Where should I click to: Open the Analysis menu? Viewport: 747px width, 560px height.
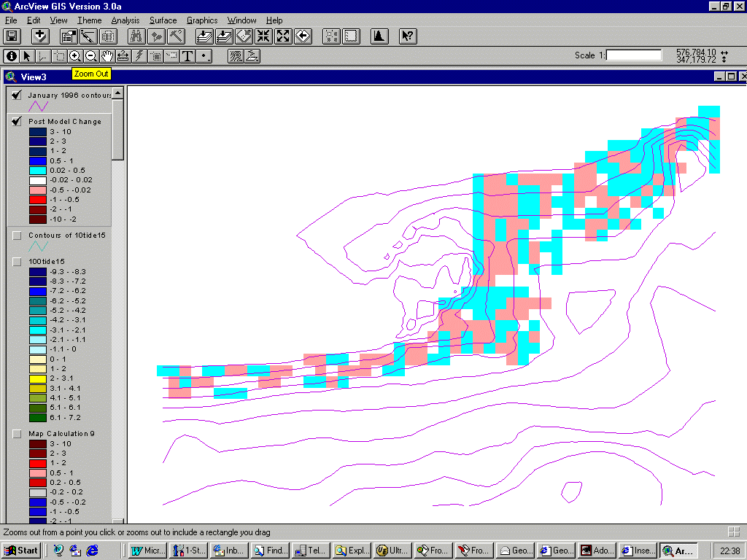point(125,20)
